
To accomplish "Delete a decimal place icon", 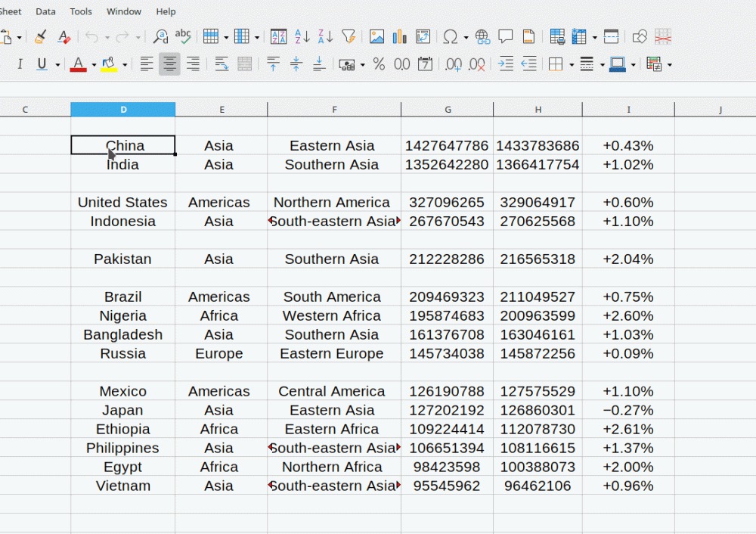I will click(x=477, y=64).
